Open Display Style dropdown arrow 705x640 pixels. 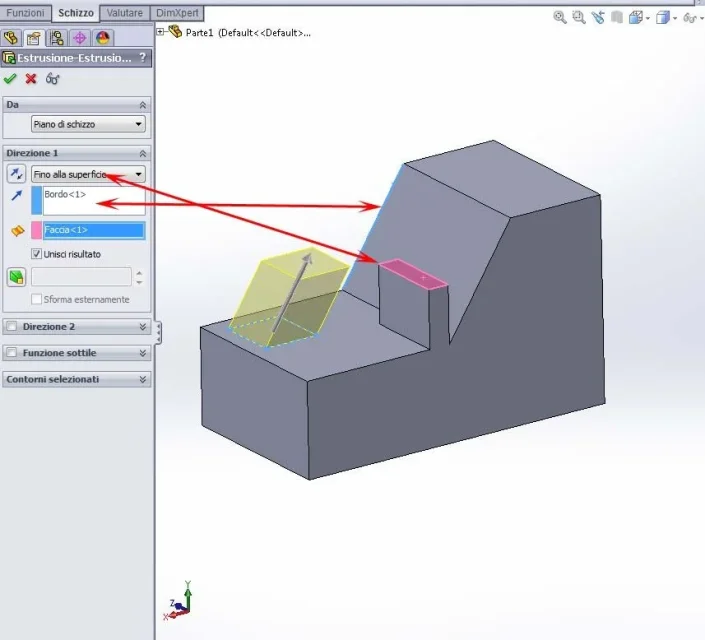(x=675, y=18)
